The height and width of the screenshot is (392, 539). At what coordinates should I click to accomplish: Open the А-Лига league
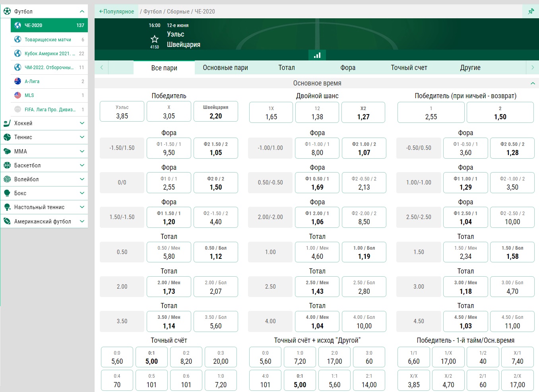click(x=49, y=81)
